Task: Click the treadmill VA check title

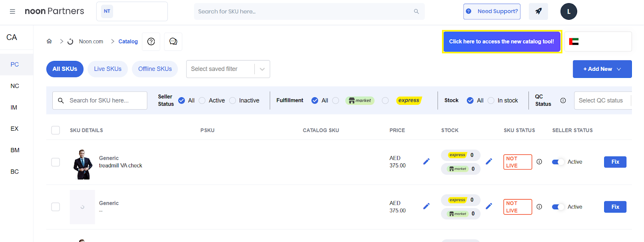Action: pyautogui.click(x=121, y=166)
